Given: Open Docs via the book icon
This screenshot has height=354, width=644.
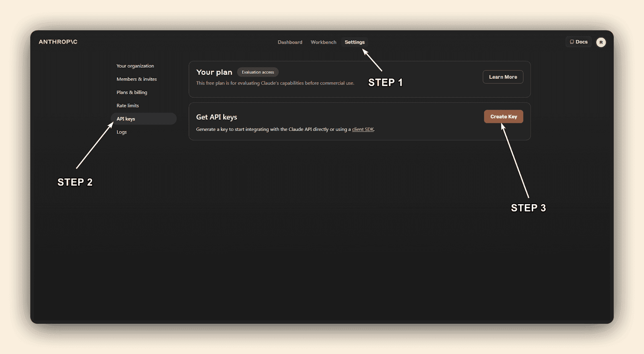Looking at the screenshot, I should pyautogui.click(x=572, y=42).
